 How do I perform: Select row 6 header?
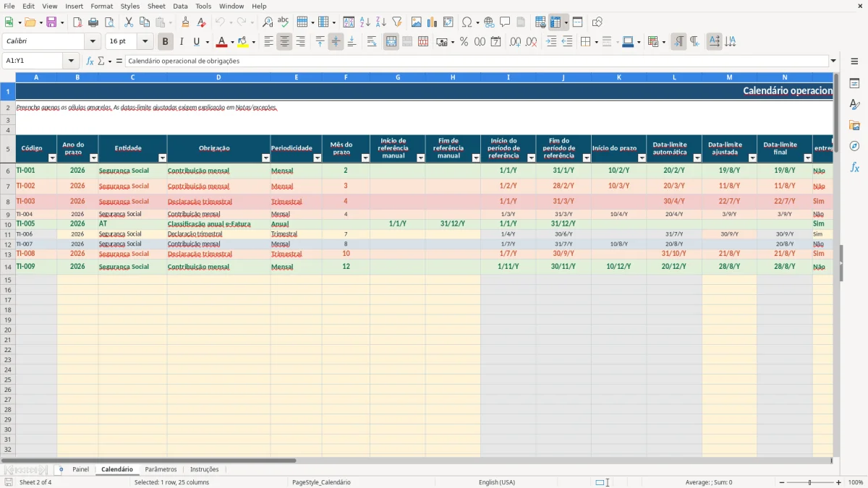point(7,171)
